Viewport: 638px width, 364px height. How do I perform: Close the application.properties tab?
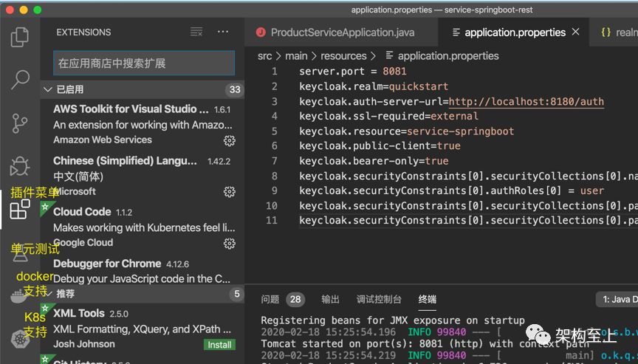tap(575, 32)
